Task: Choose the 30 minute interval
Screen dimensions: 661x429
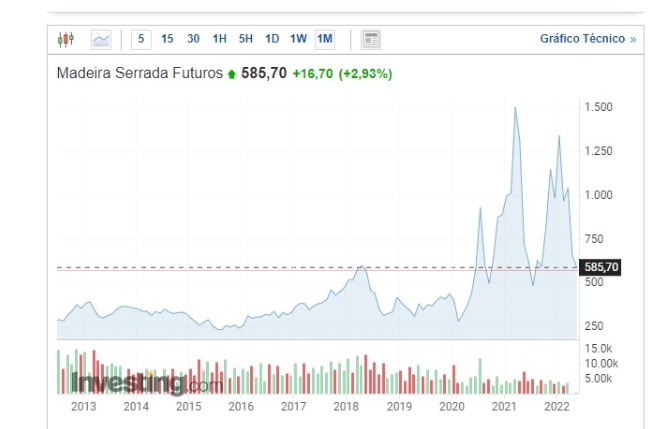Action: [193, 39]
